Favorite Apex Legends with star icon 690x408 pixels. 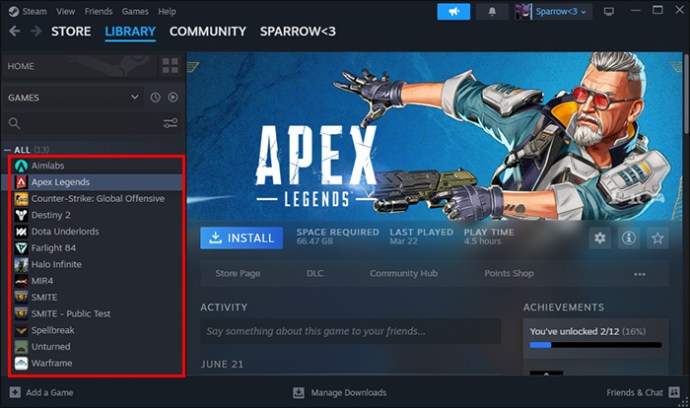pyautogui.click(x=657, y=238)
